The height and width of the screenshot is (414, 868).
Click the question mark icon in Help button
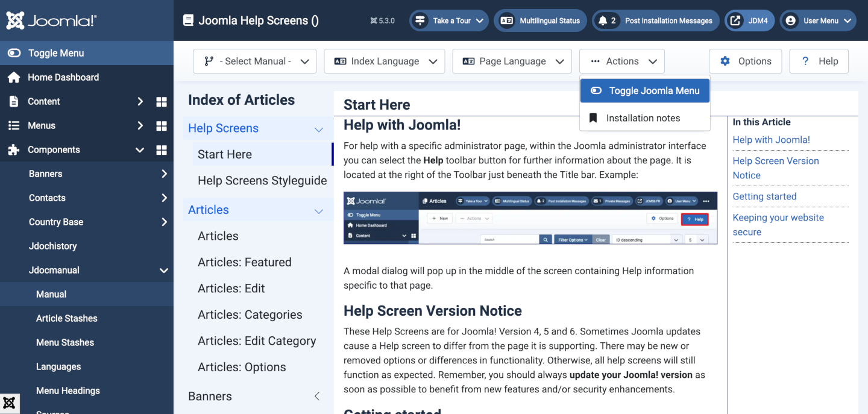(805, 61)
